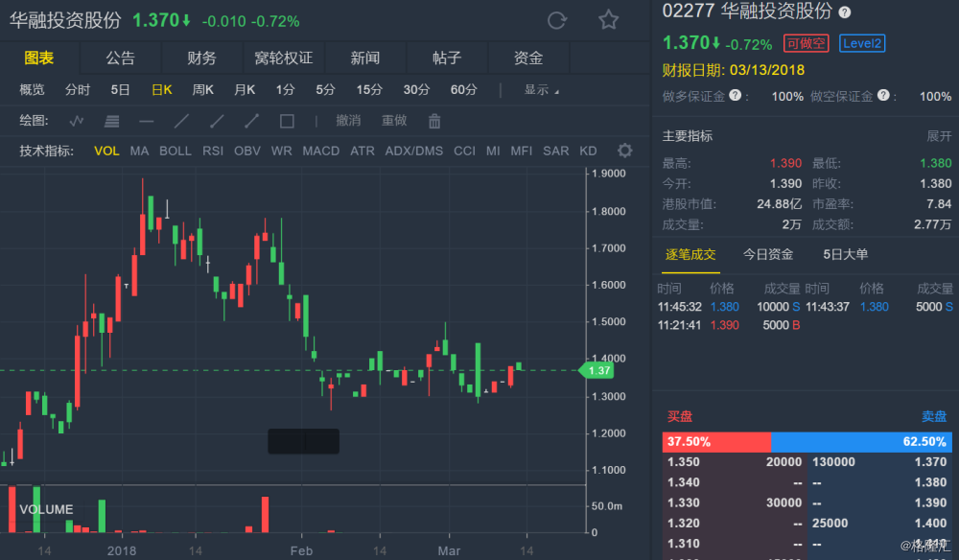Select the horizontal line drawing tool
Image resolution: width=959 pixels, height=560 pixels.
[x=146, y=121]
